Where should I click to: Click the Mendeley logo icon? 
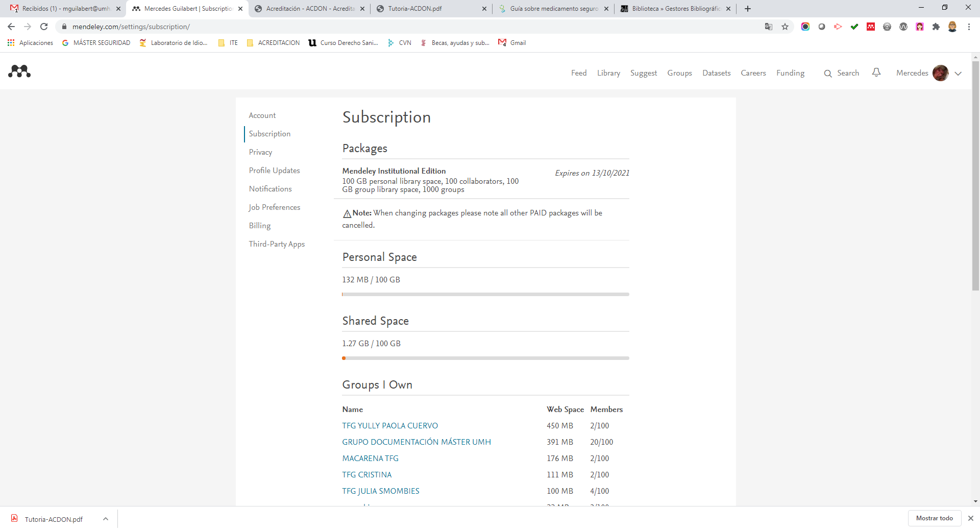19,71
